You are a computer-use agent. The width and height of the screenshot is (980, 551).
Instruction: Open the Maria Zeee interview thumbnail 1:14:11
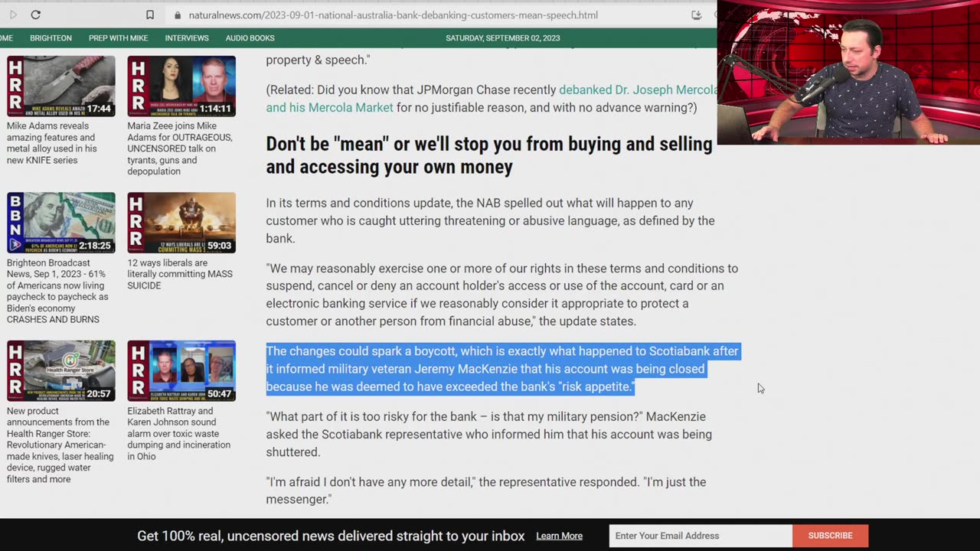click(181, 86)
